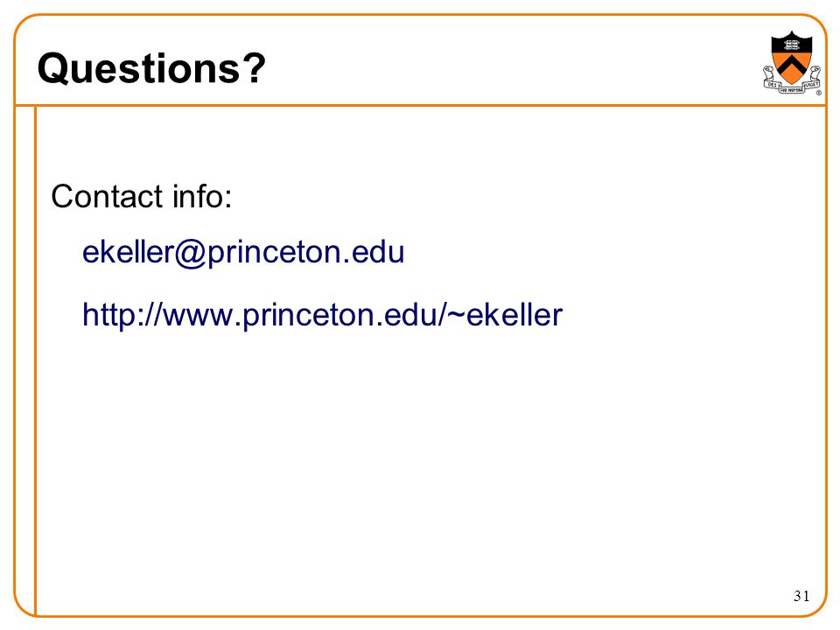Open the http://www.princeton.edu/~ekeller link
840x630 pixels.
pyautogui.click(x=322, y=315)
